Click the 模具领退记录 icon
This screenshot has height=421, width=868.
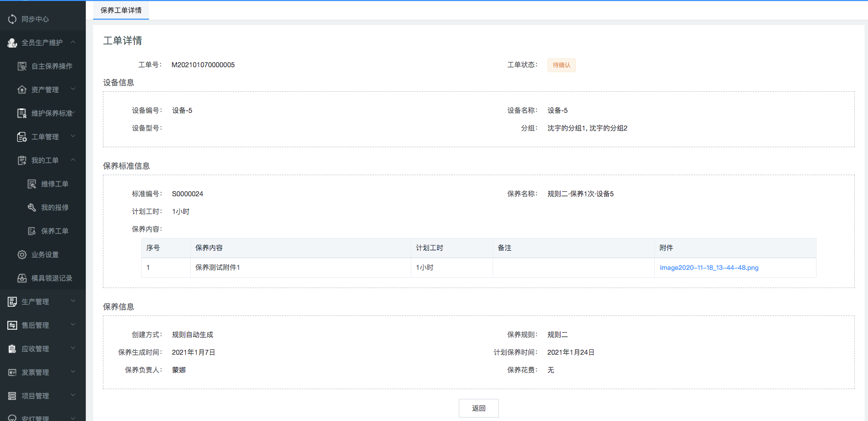pyautogui.click(x=22, y=278)
